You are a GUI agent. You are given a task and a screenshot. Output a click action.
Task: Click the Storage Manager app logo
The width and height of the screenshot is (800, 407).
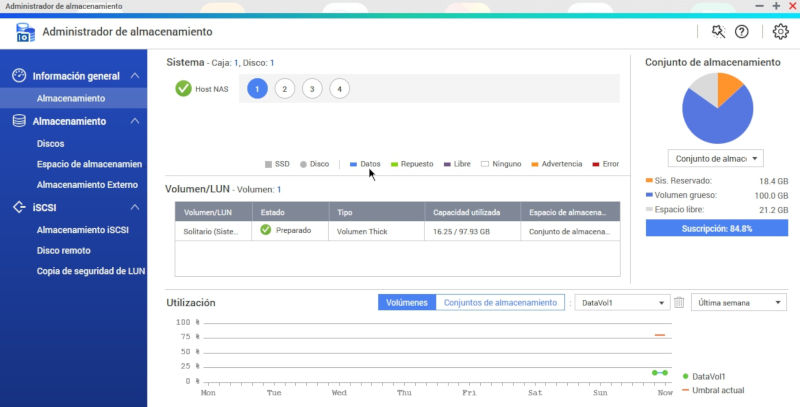(x=25, y=32)
